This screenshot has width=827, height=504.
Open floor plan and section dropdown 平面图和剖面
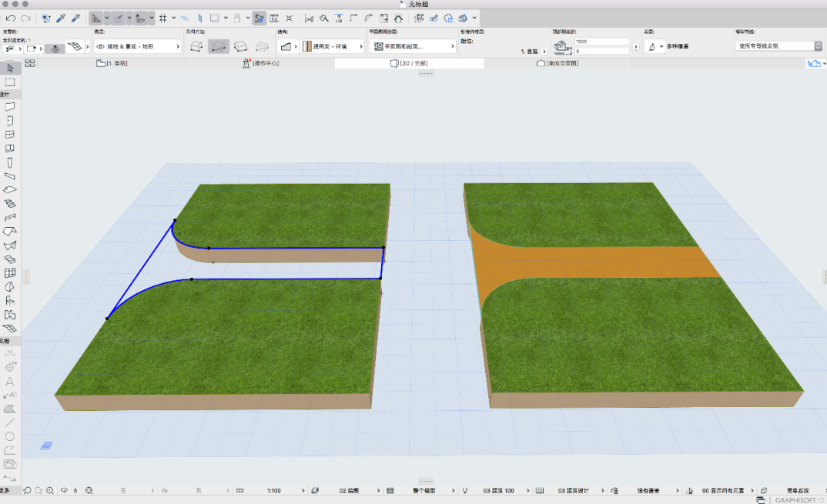point(413,46)
